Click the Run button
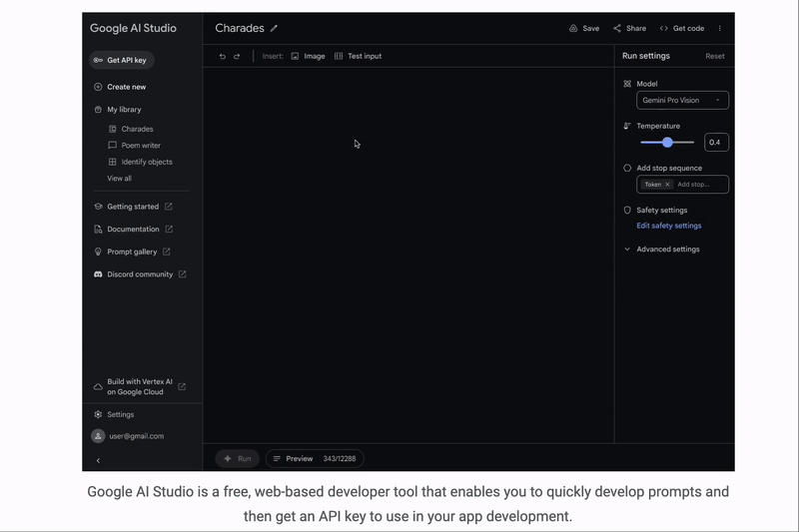799x532 pixels. [x=238, y=459]
